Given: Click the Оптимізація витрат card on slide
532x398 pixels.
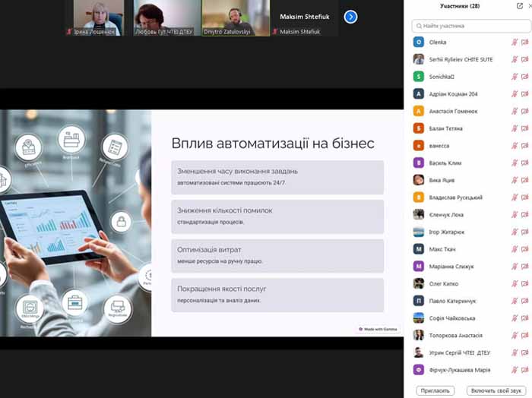Looking at the screenshot, I should [x=277, y=254].
